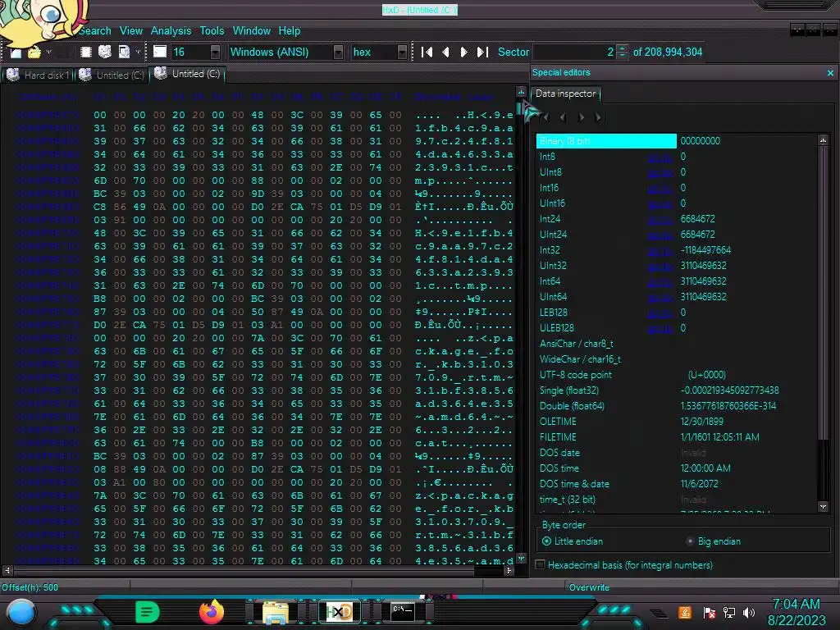
Task: Launch Firefox from the taskbar
Action: pyautogui.click(x=212, y=612)
